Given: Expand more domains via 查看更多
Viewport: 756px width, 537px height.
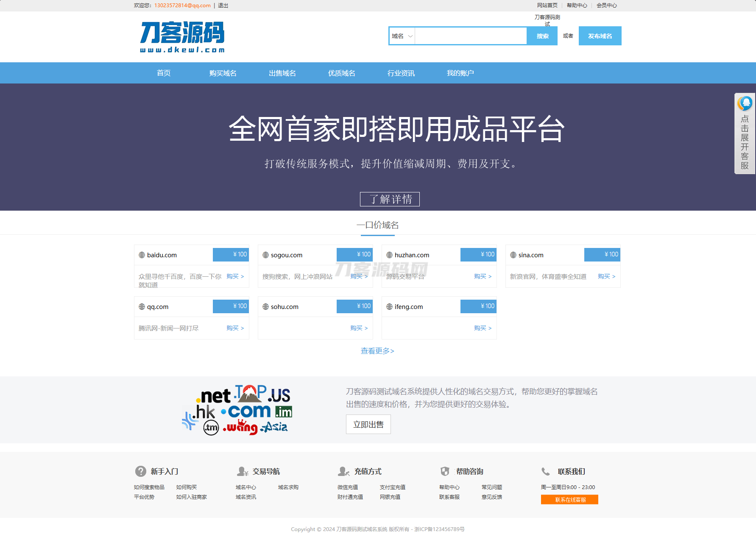Looking at the screenshot, I should coord(377,351).
